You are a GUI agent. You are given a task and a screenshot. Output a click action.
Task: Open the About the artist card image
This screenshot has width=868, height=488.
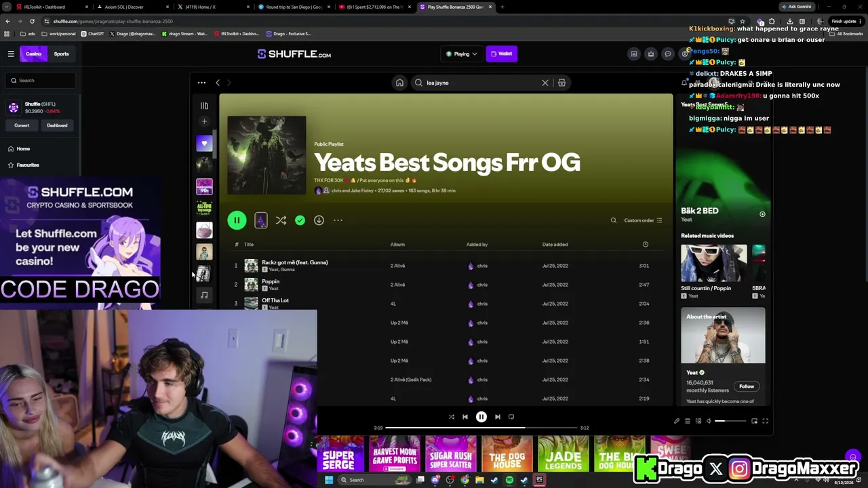(x=723, y=335)
